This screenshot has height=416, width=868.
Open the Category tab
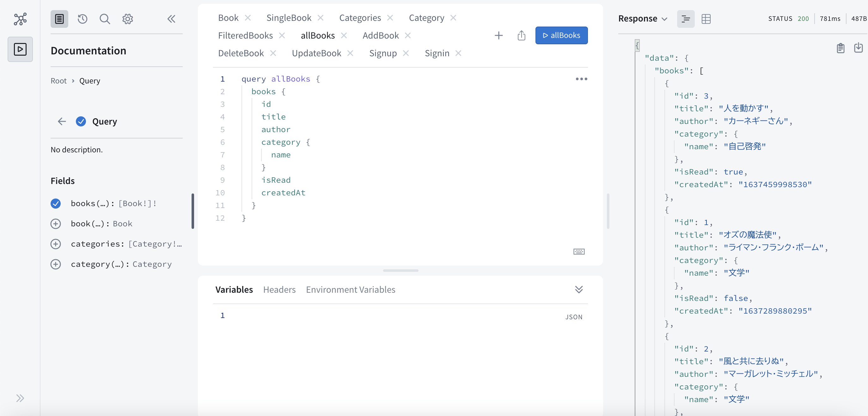point(426,17)
